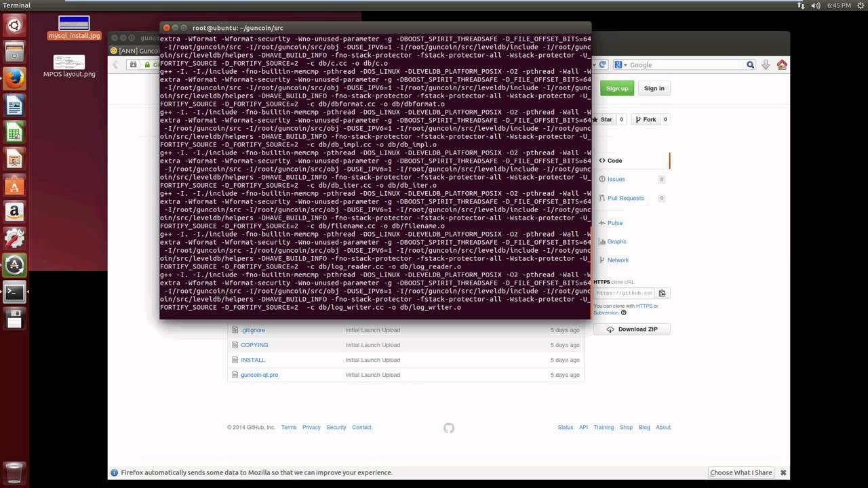Click the HTTPS clone link text

tap(644, 306)
